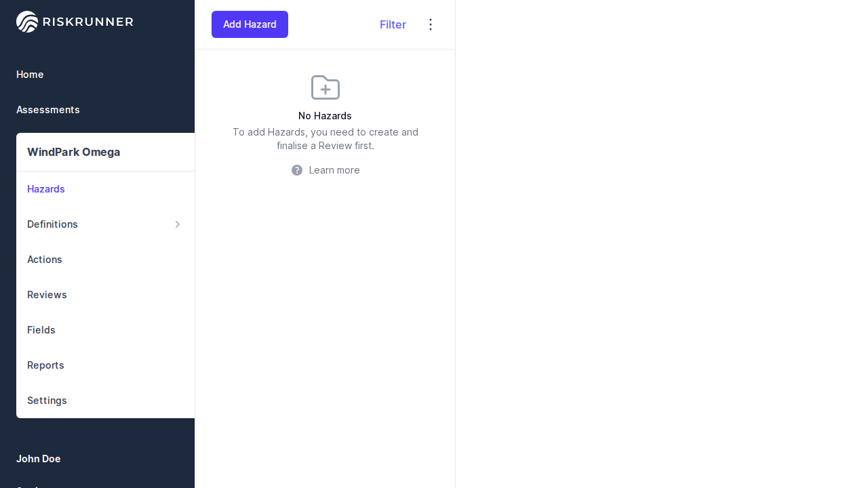Navigate to the Actions page
This screenshot has height=488, width=868.
(45, 260)
